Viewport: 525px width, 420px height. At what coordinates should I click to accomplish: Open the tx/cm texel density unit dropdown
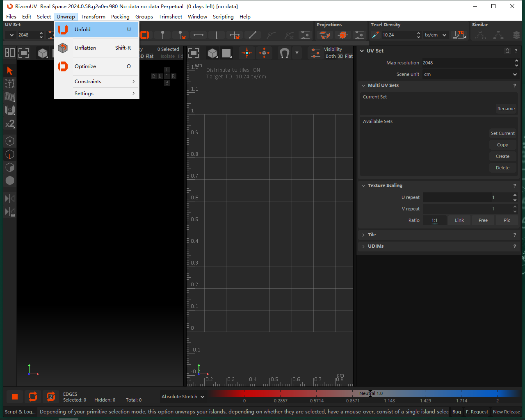[x=436, y=35]
